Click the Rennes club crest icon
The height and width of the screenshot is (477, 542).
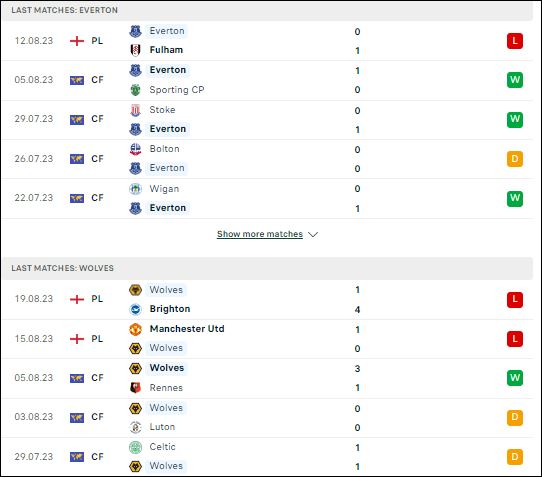(135, 388)
